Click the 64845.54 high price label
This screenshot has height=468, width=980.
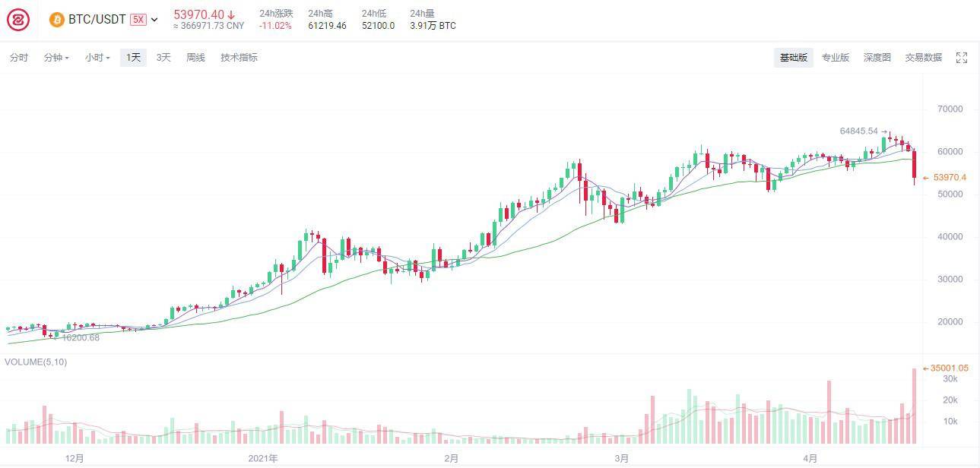[x=859, y=131]
